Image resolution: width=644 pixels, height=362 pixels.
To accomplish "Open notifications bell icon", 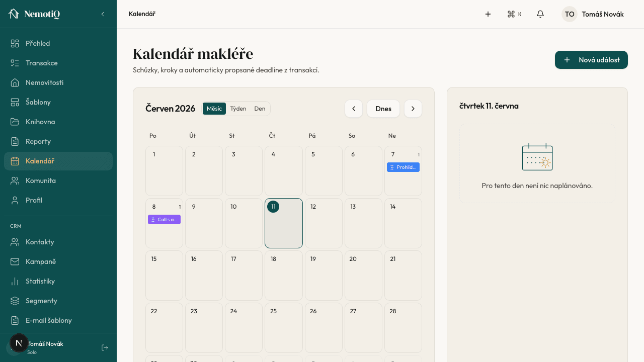I will pos(540,14).
